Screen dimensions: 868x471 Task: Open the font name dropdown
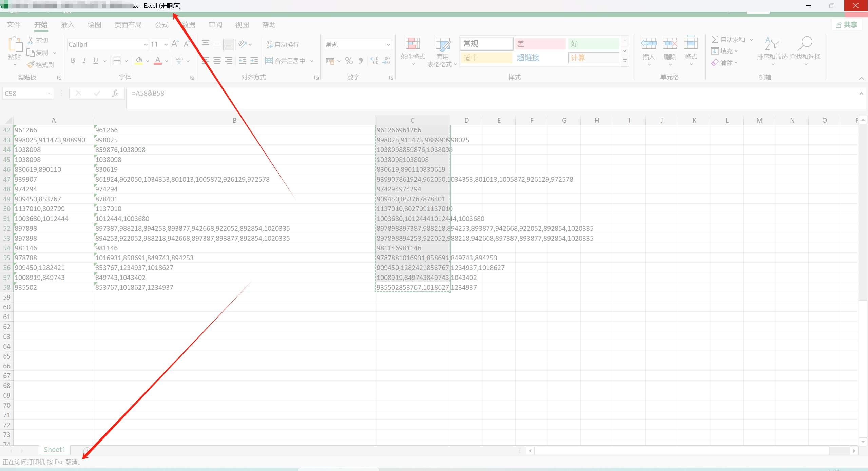point(145,44)
